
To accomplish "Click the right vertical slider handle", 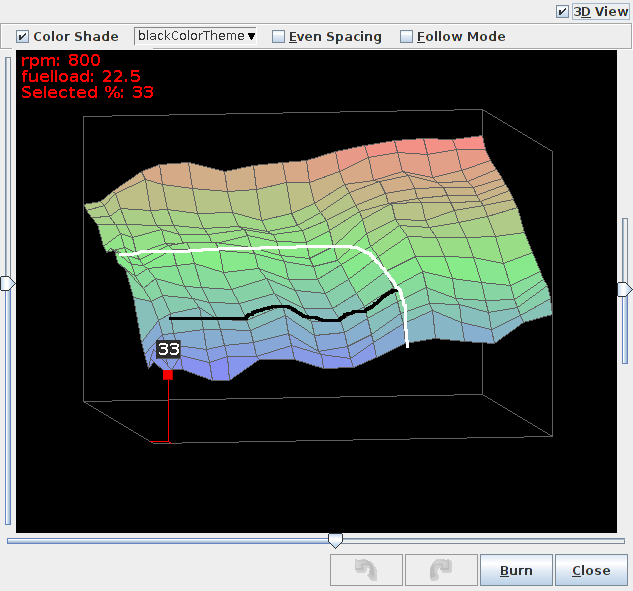I will point(625,289).
